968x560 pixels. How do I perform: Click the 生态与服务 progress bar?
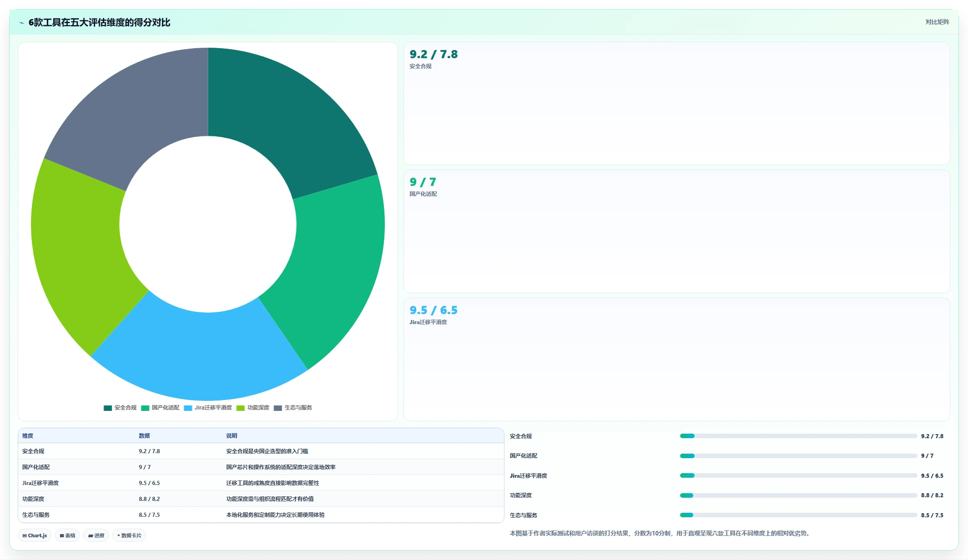(x=798, y=515)
